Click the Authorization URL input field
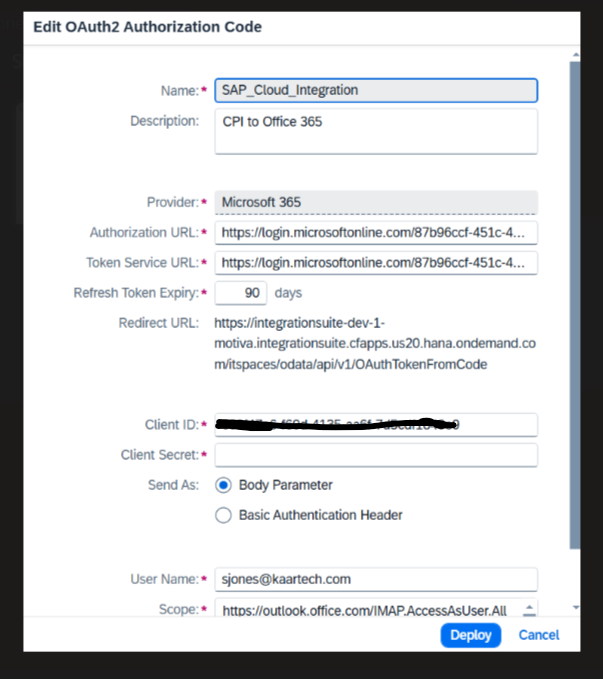Image resolution: width=603 pixels, height=679 pixels. (x=376, y=233)
